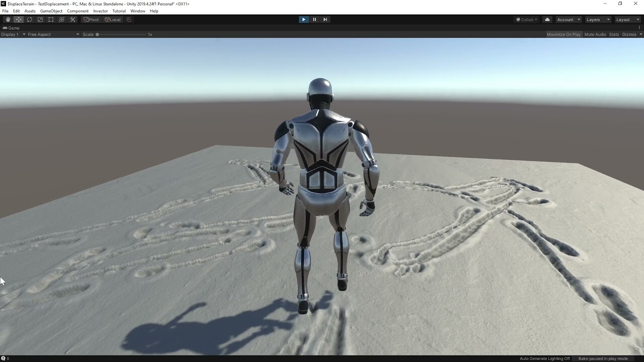644x362 pixels.
Task: Select the Hand tool
Action: pos(8,19)
